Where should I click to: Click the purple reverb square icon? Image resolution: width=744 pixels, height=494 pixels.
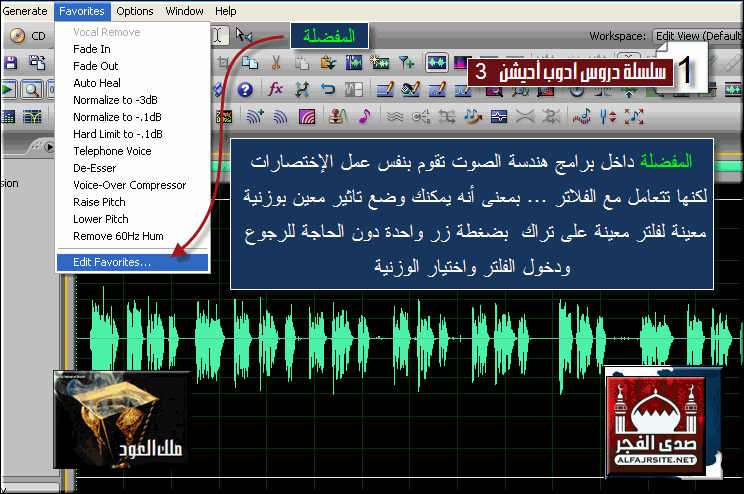pyautogui.click(x=307, y=116)
